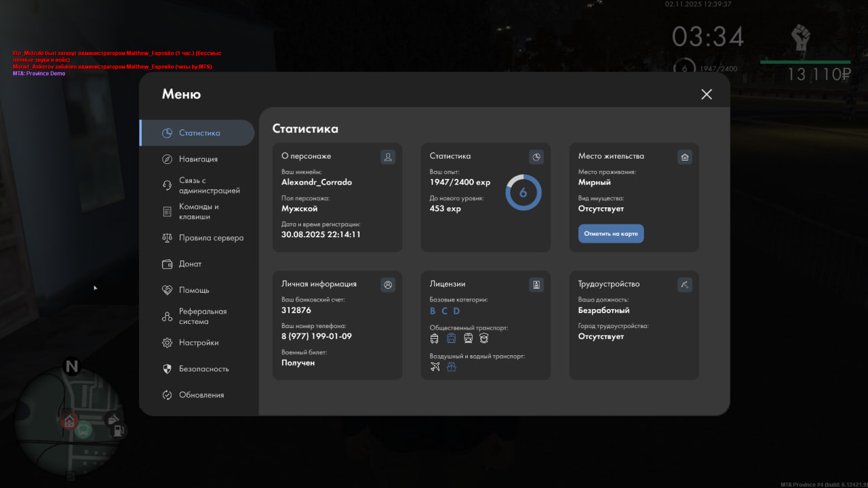868x488 pixels.
Task: Click the 1947/2400 HUD experience text
Action: point(718,69)
